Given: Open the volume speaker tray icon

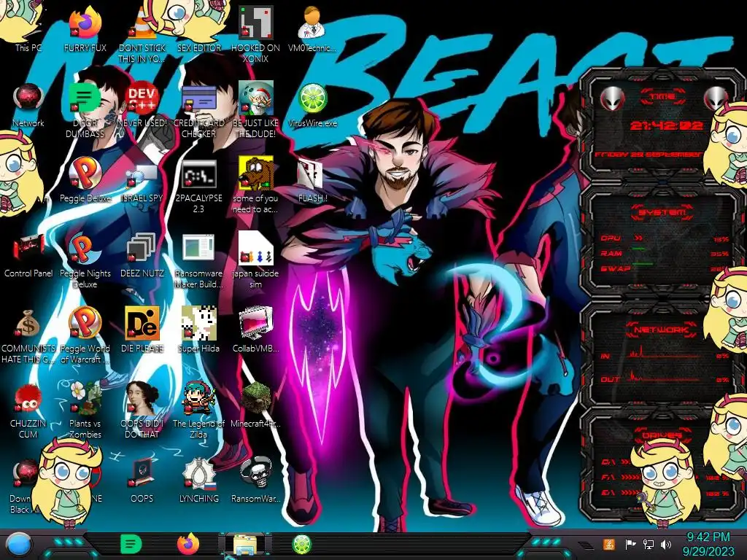Looking at the screenshot, I should [x=666, y=544].
